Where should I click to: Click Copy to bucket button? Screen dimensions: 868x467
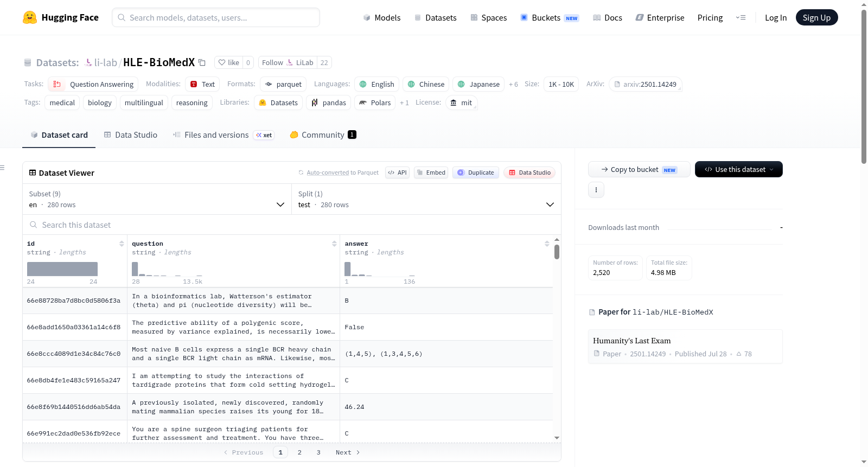point(639,169)
